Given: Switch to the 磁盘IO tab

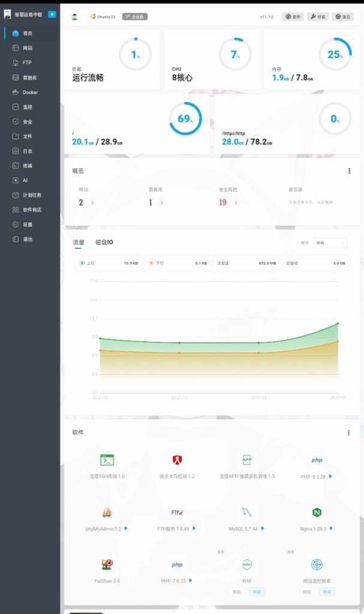Looking at the screenshot, I should click(104, 242).
